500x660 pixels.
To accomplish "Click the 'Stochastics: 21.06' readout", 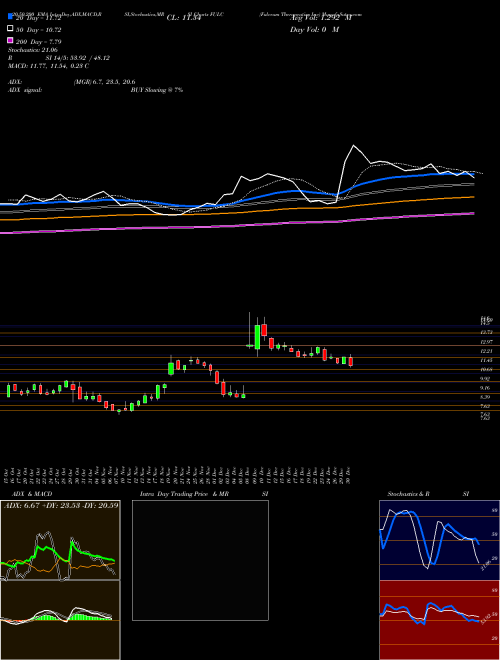I will (x=33, y=50).
